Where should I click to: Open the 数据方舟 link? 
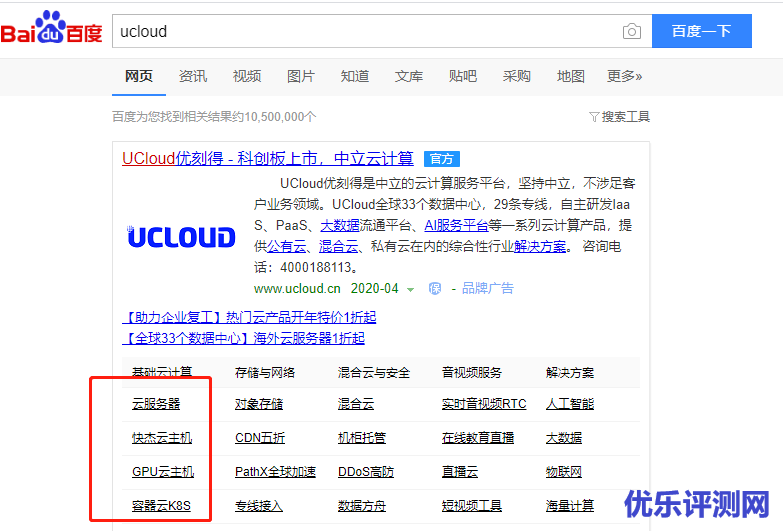coord(362,506)
